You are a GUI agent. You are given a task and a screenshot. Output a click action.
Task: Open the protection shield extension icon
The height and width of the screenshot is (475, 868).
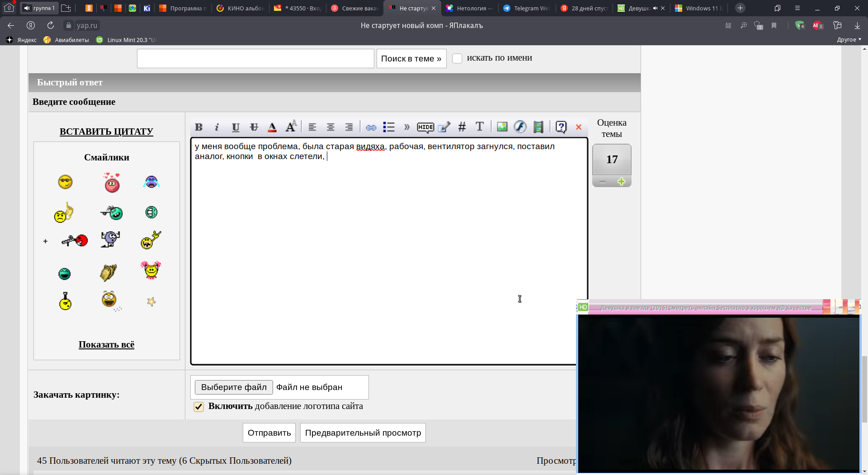[x=800, y=25]
